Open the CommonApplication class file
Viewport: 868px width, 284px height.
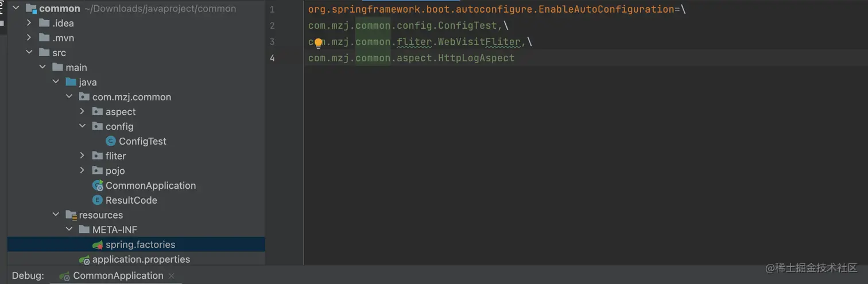(150, 185)
